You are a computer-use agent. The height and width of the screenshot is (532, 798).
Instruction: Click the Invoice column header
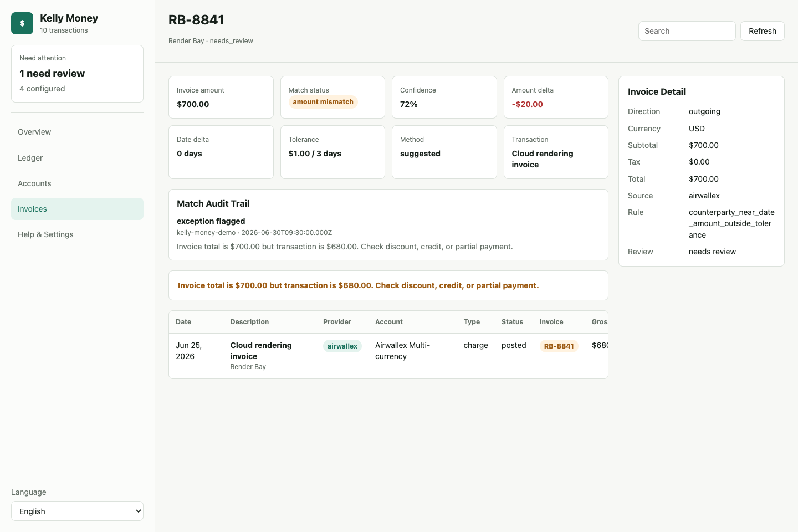pos(551,322)
